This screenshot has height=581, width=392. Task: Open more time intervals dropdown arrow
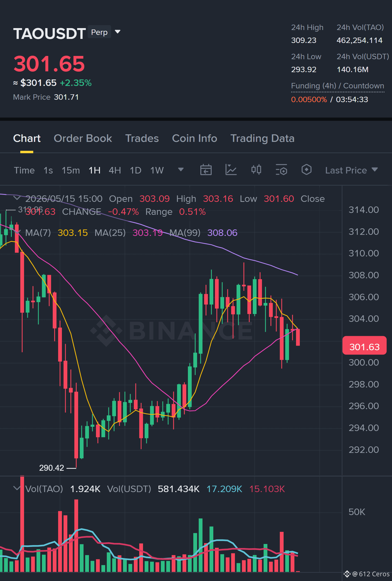tap(181, 170)
